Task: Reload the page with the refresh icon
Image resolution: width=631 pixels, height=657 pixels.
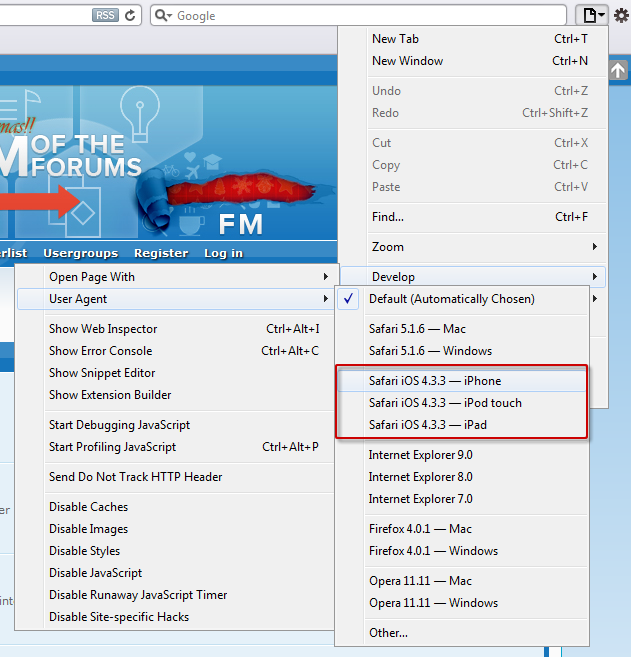Action: click(130, 16)
